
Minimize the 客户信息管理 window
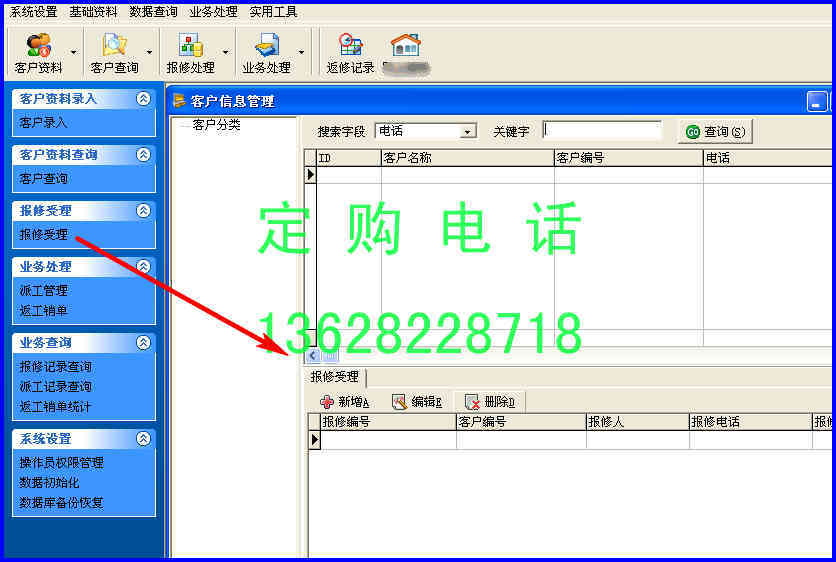coord(816,102)
